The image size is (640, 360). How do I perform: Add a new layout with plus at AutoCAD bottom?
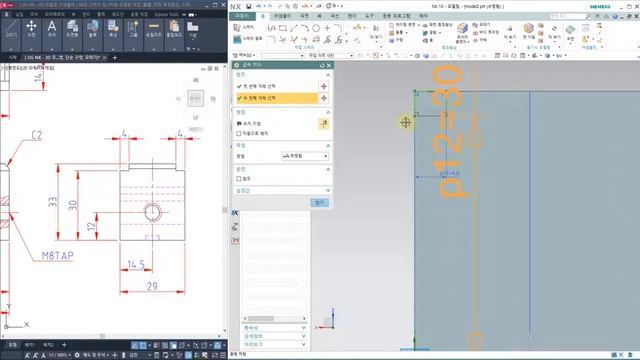64,345
